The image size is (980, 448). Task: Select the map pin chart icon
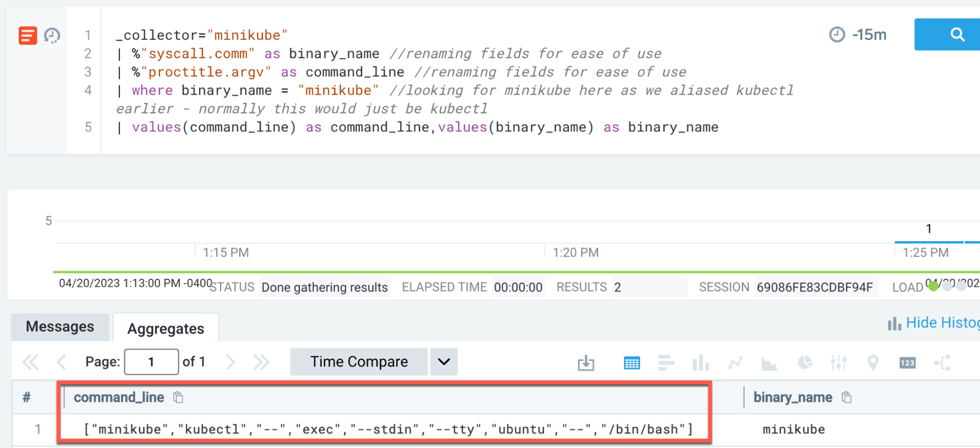point(873,363)
